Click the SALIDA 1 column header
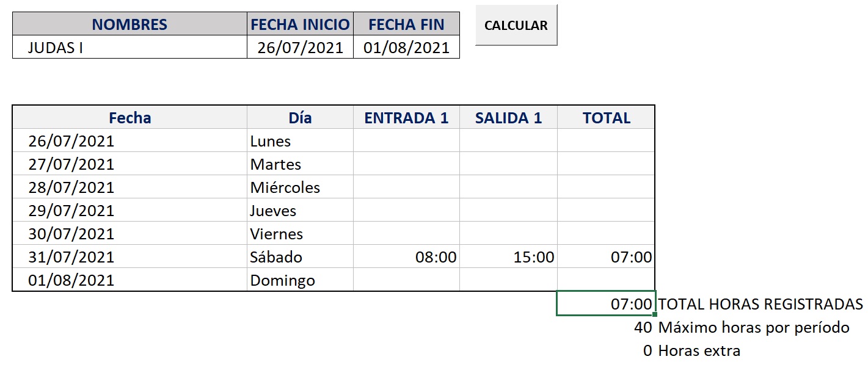Screen dimensions: 868x373 pos(508,118)
